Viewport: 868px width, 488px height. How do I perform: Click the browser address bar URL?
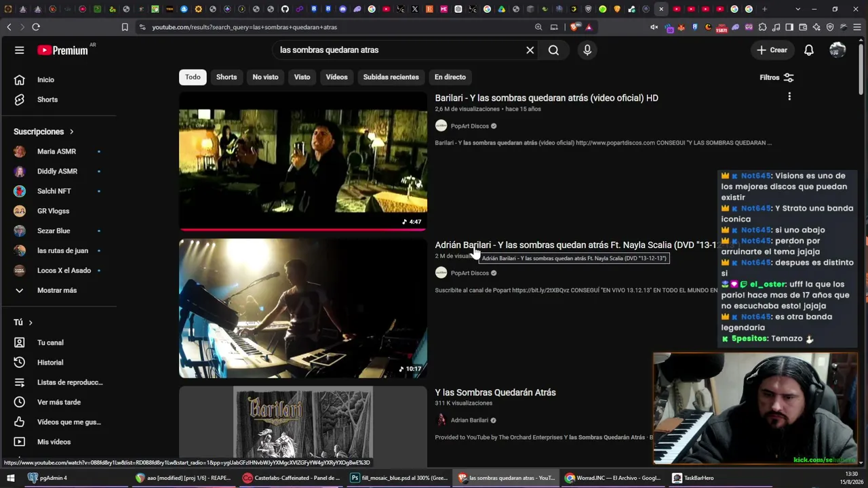244,27
